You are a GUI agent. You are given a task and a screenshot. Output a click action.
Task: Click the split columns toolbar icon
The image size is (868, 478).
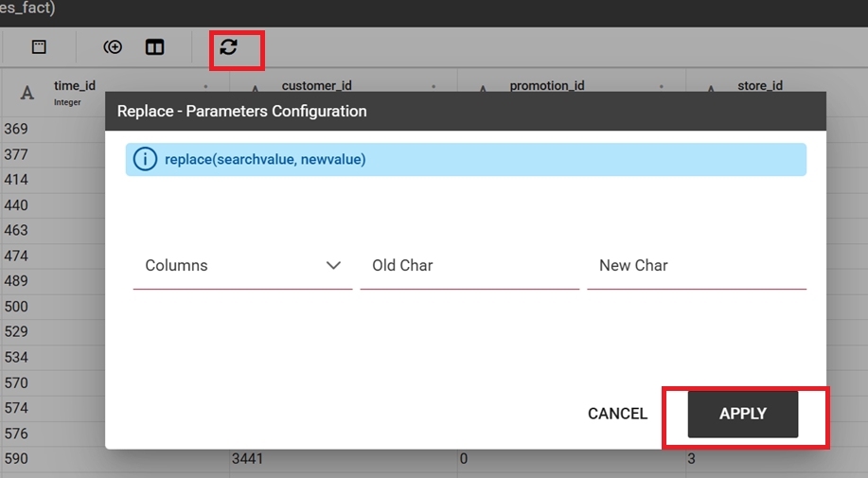point(154,47)
